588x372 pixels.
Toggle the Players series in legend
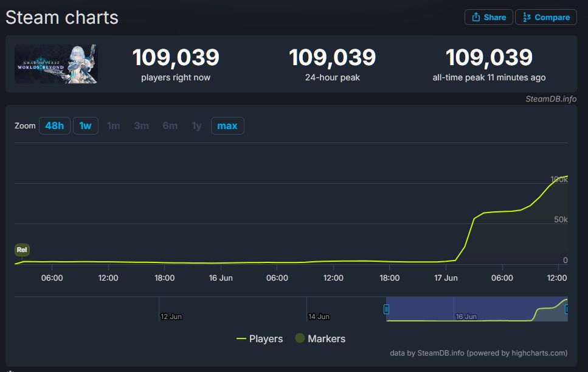(260, 339)
